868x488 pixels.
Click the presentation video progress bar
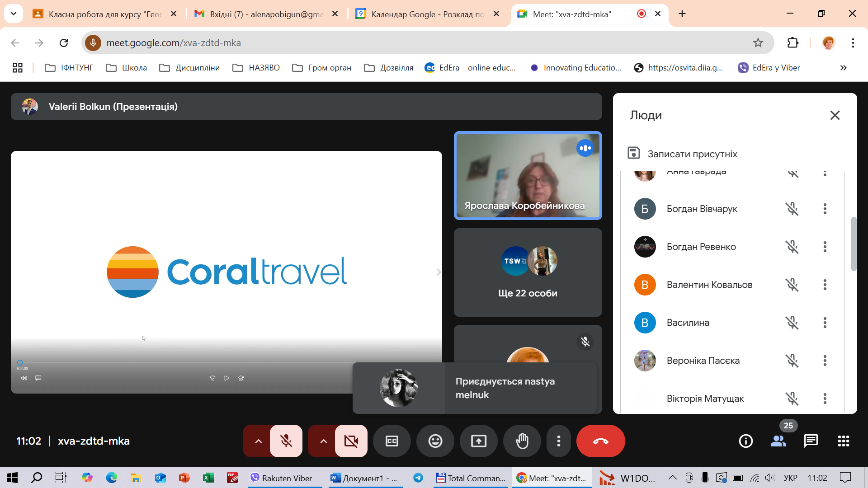[181, 362]
